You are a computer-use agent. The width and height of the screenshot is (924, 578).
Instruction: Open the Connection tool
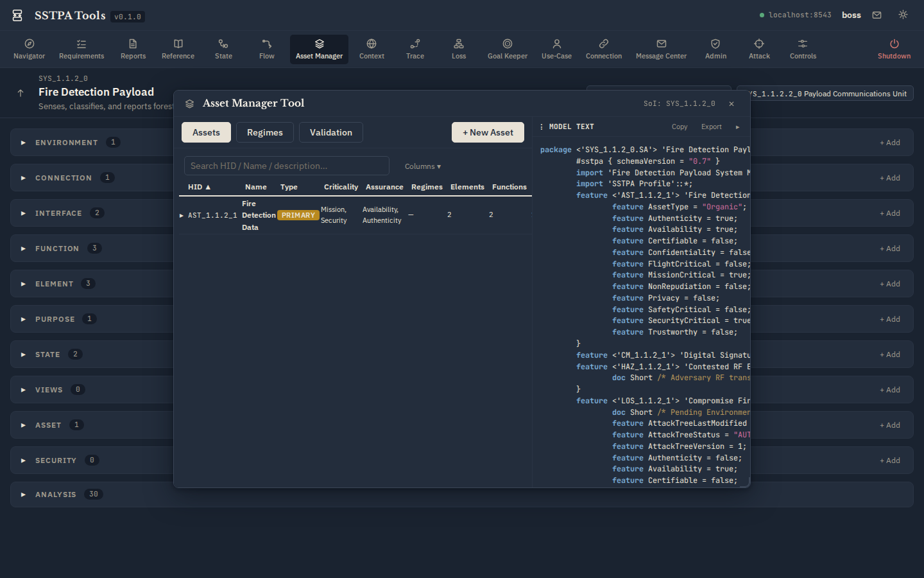(604, 49)
